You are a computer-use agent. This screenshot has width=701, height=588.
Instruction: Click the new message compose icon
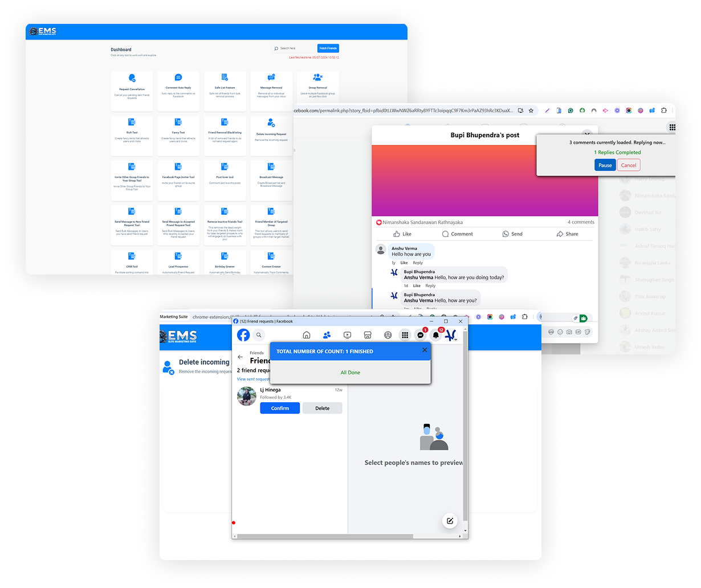450,521
